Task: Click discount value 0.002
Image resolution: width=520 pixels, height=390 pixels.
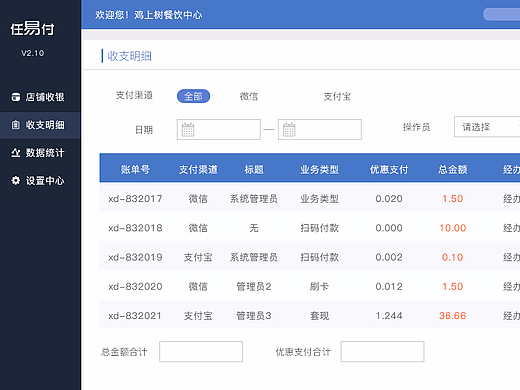Action: click(389, 257)
